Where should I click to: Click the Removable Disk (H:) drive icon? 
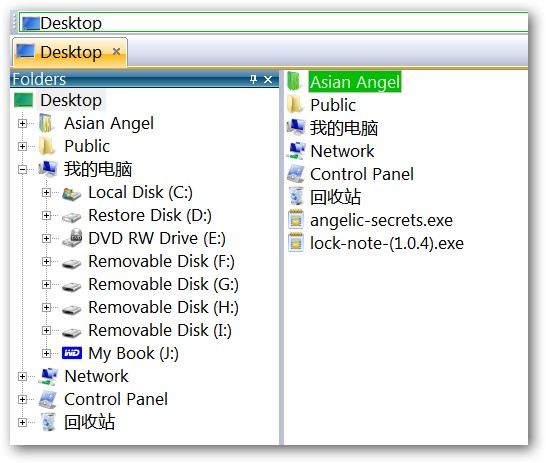coord(72,309)
